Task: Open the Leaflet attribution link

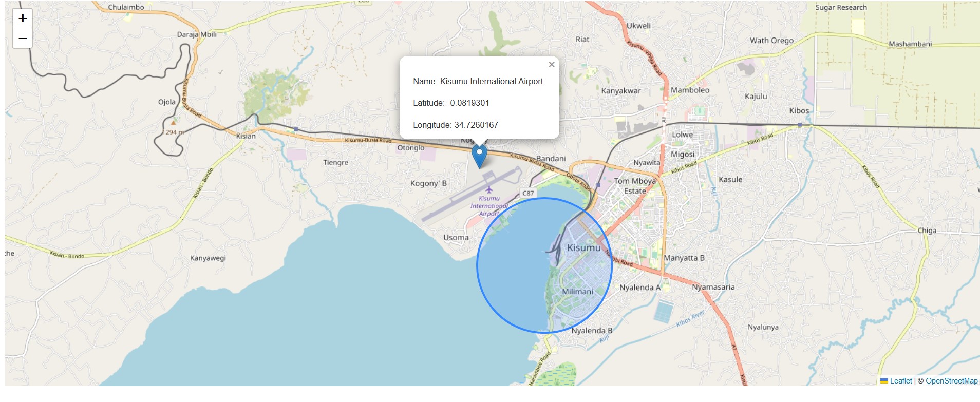Action: pyautogui.click(x=901, y=381)
